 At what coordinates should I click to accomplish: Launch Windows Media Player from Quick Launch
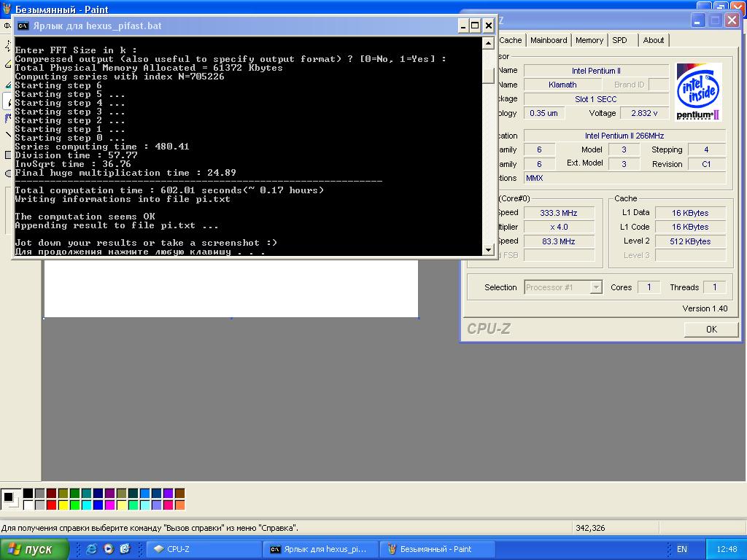(x=109, y=549)
